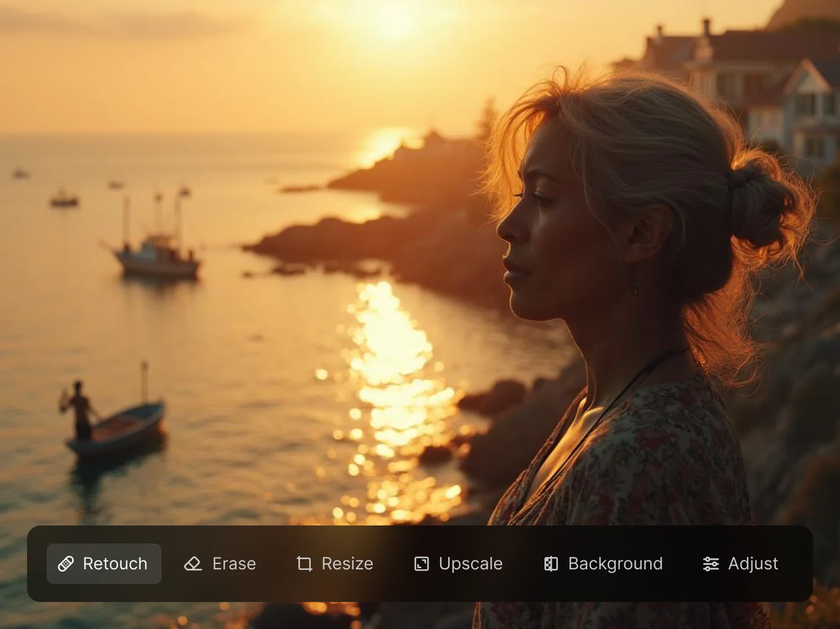Select the Retouch bandage icon
The width and height of the screenshot is (840, 629).
tap(66, 564)
